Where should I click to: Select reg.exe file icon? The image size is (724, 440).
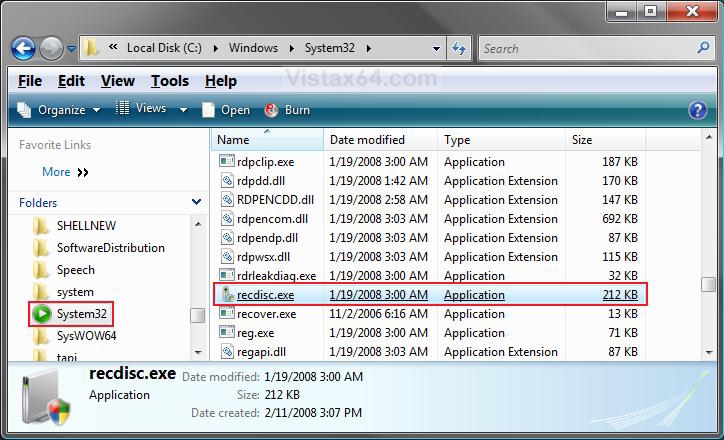coord(226,332)
